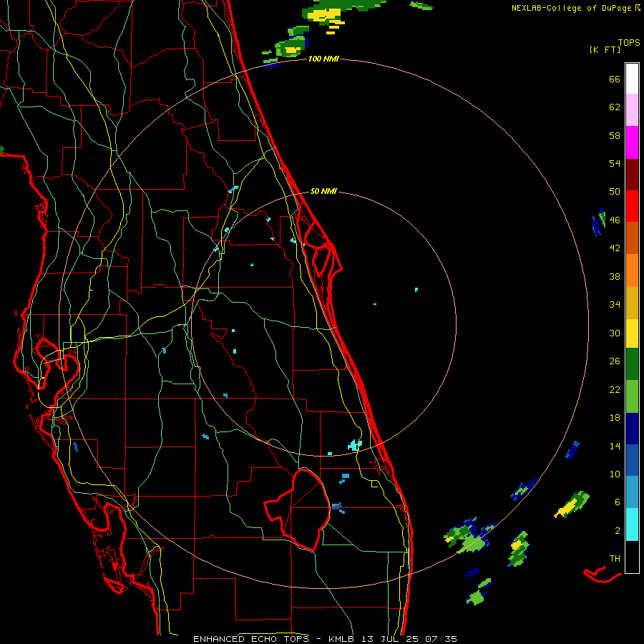This screenshot has height=644, width=644.
Task: Click the ENHANCED ECHO TOPS product title
Action: (x=251, y=639)
